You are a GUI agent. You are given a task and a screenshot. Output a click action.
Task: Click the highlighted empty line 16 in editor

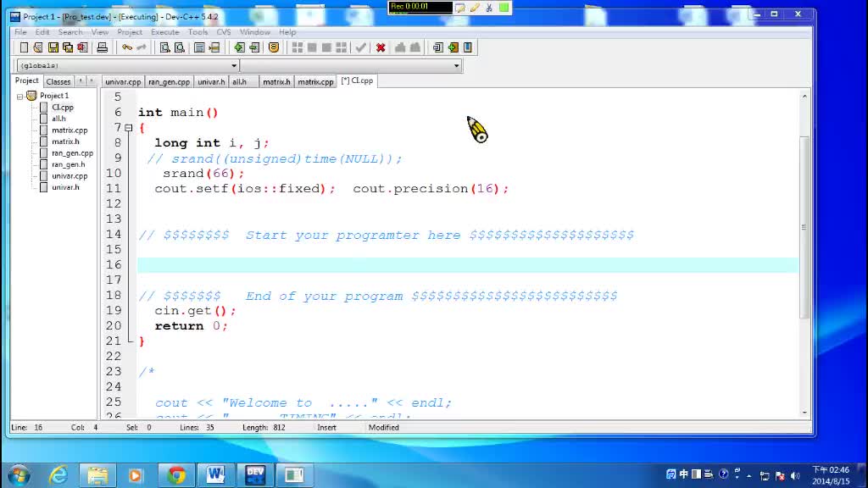pyautogui.click(x=468, y=265)
